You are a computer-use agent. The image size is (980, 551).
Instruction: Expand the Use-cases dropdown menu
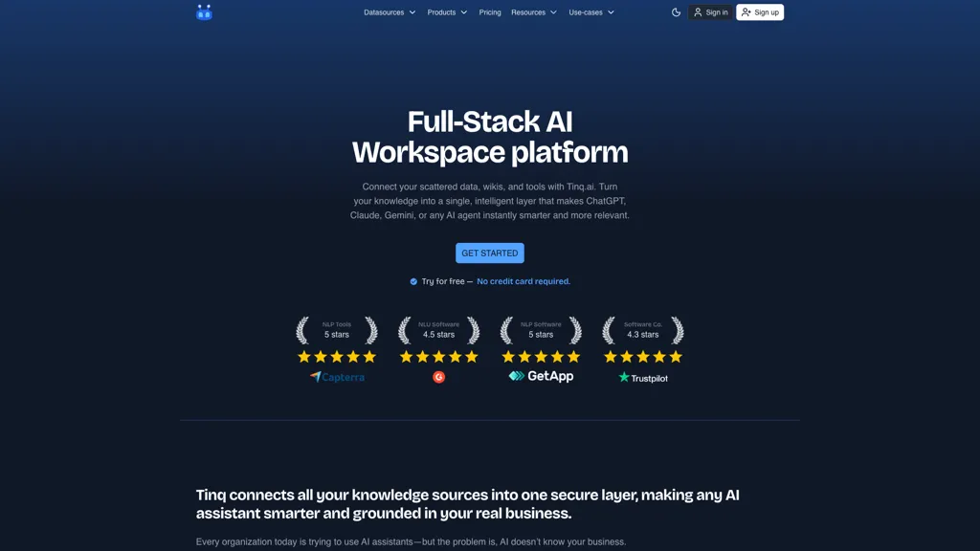pos(591,12)
